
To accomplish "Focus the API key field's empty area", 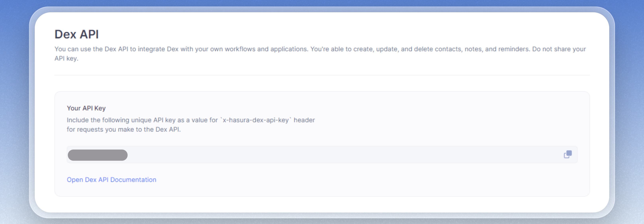I will 325,155.
